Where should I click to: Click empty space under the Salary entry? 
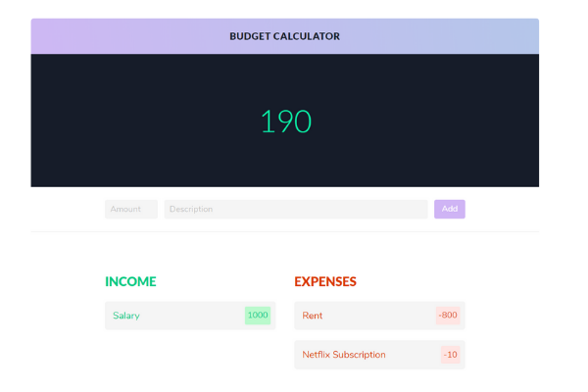click(190, 355)
